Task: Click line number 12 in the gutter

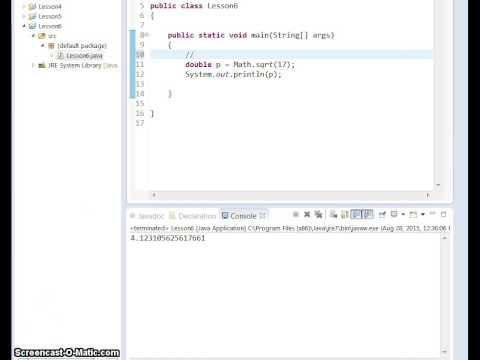Action: [140, 74]
